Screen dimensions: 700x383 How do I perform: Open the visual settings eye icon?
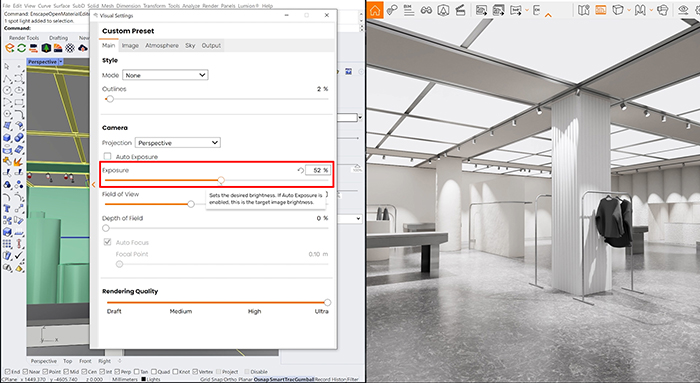click(x=683, y=10)
